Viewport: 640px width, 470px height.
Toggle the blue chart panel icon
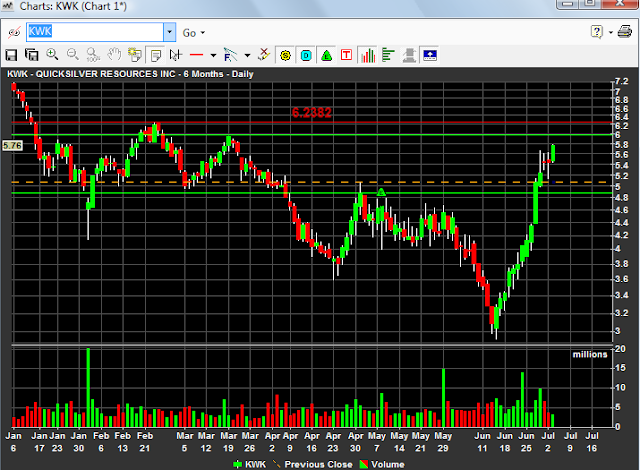(x=430, y=55)
